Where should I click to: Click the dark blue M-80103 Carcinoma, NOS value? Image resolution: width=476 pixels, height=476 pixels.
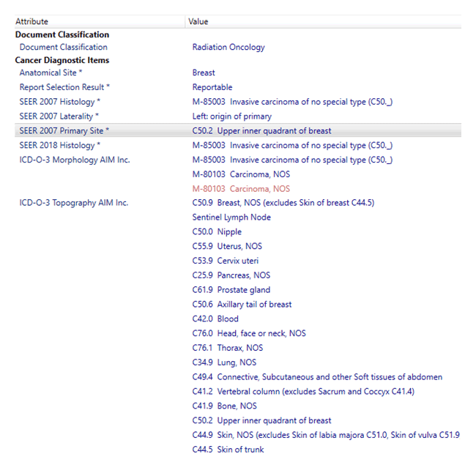(x=241, y=174)
